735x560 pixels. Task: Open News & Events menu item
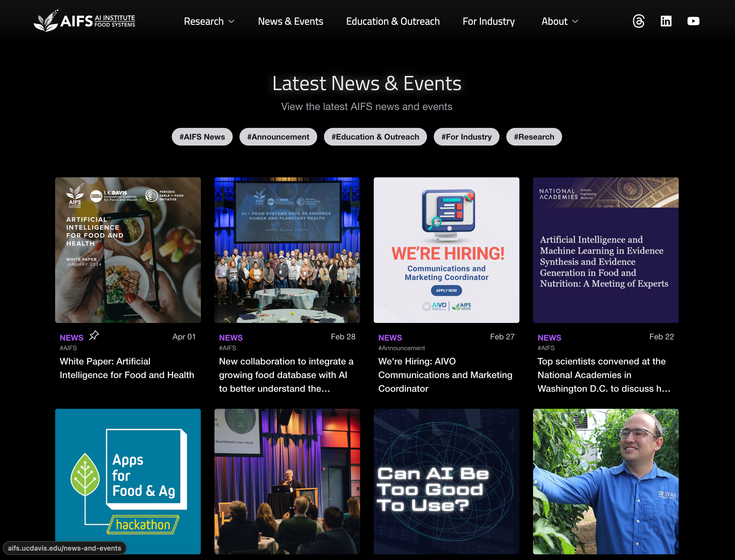tap(290, 21)
